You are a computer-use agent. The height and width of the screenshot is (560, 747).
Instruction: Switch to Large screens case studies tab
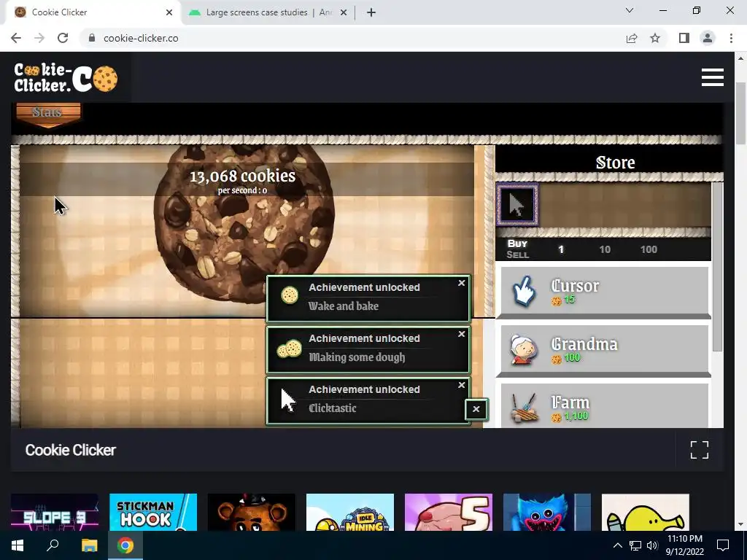[267, 12]
